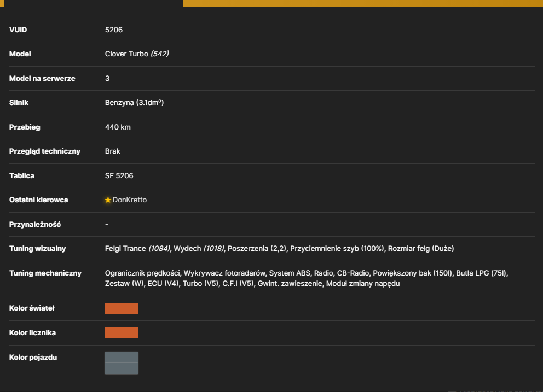Click the orange Kolor licznika swatch
The height and width of the screenshot is (392, 543).
click(x=122, y=333)
